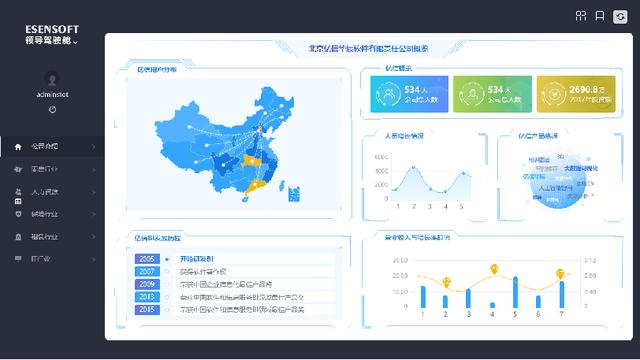Open the four-squares apps grid icon
The width and height of the screenshot is (640, 360).
[x=580, y=16]
